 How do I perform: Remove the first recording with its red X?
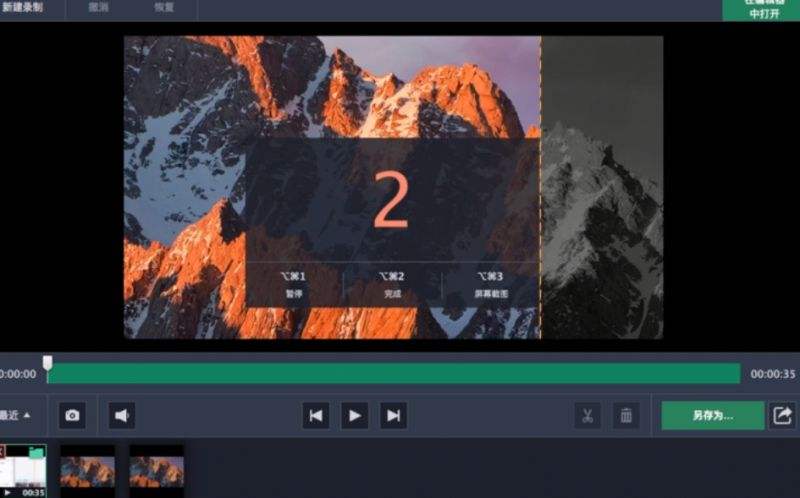[x=2, y=451]
